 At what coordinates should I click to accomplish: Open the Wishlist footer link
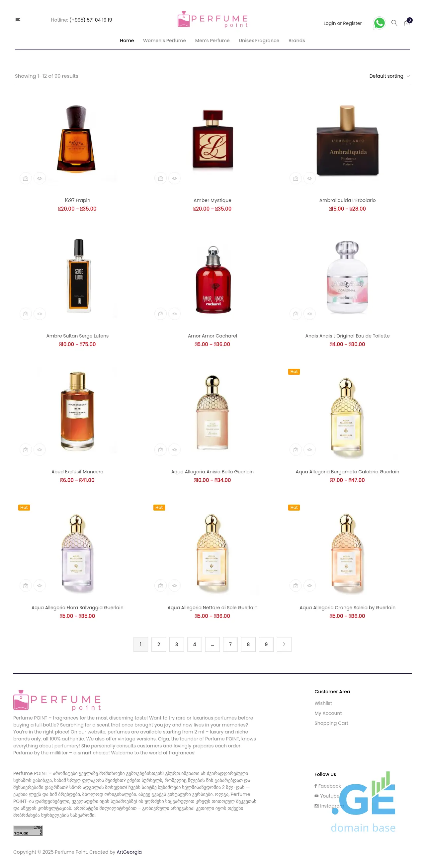point(323,703)
